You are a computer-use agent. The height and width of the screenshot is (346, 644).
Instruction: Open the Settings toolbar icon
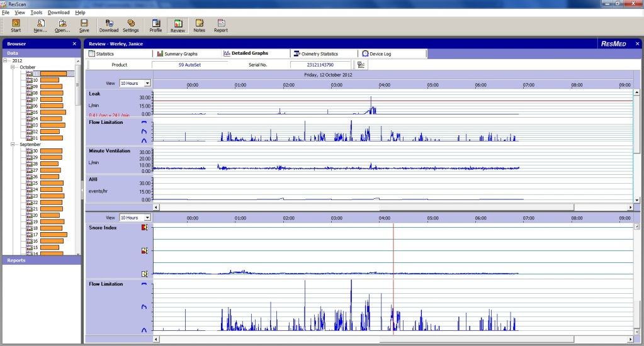coord(130,25)
